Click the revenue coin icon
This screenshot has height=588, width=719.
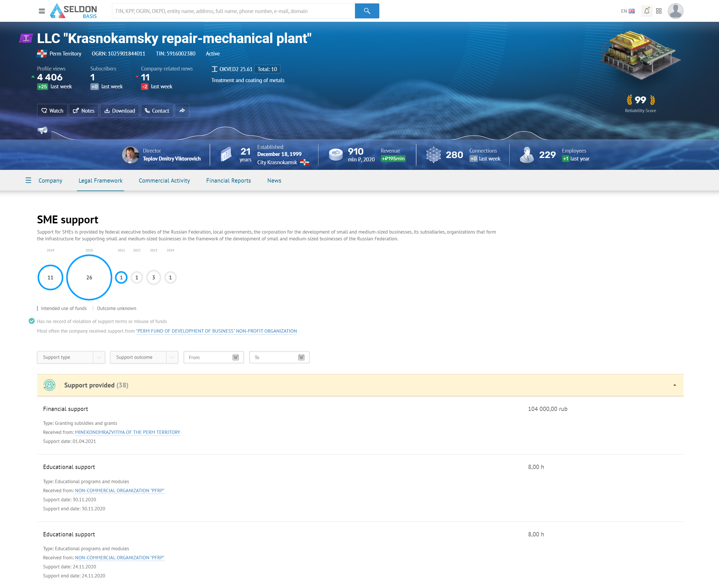pos(336,155)
